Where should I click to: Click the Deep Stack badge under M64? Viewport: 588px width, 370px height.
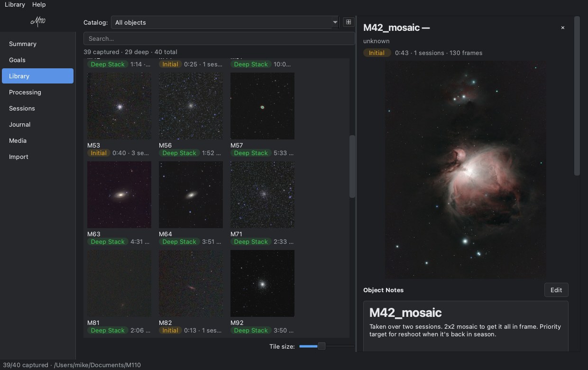click(x=179, y=242)
